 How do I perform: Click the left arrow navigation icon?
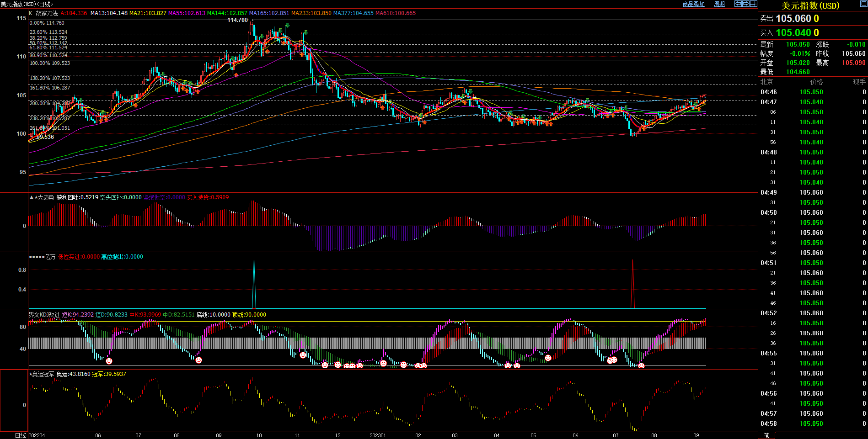tap(738, 4)
